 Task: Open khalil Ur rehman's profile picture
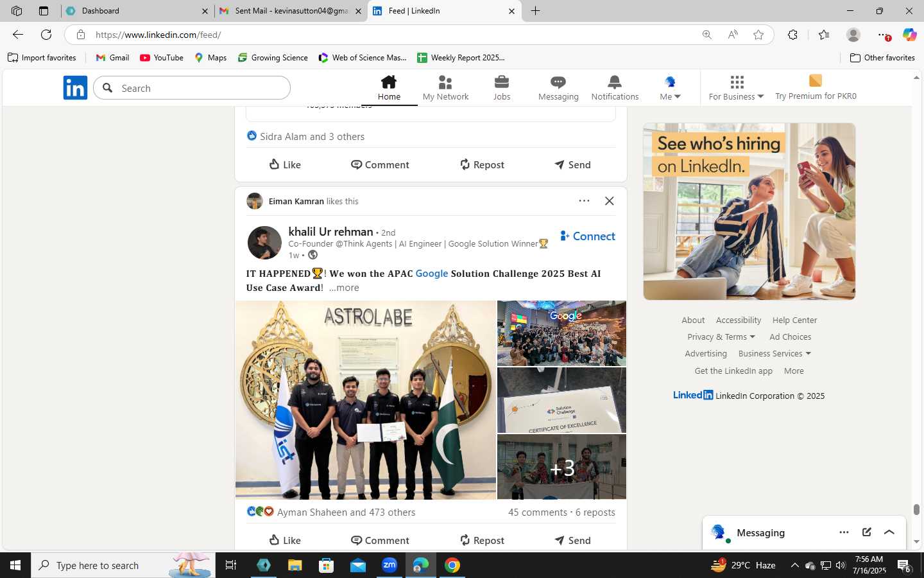tap(264, 243)
